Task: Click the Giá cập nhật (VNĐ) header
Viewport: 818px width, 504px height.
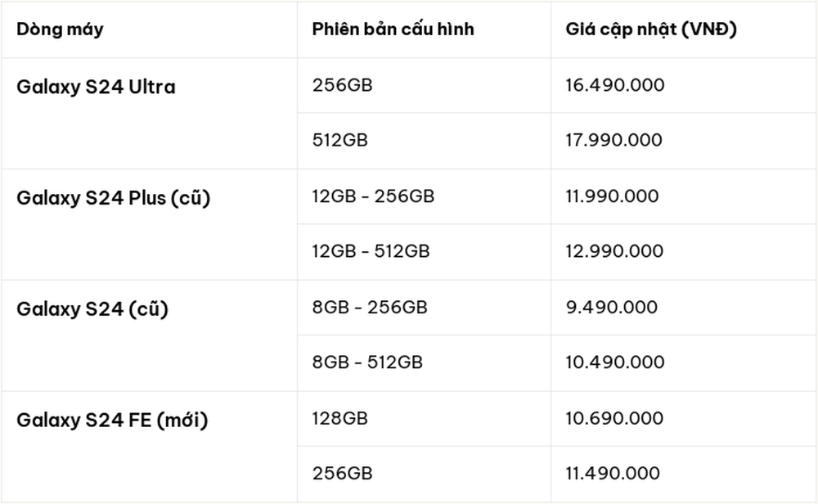Action: 651,29
